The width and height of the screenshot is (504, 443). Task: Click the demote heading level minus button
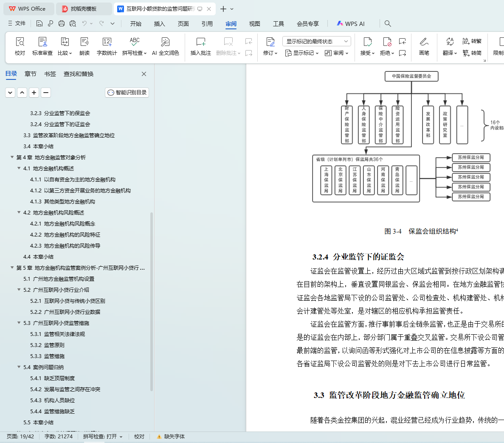[46, 93]
